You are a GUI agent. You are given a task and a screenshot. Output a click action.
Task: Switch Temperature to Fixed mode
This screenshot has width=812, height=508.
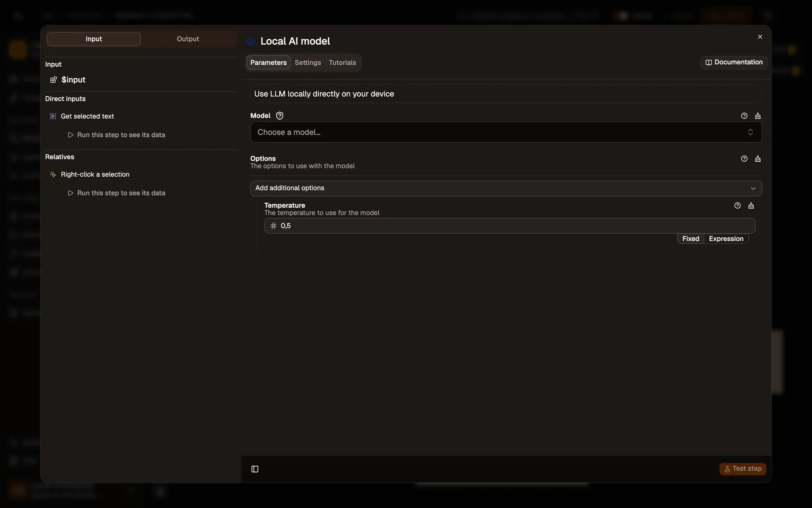(691, 239)
